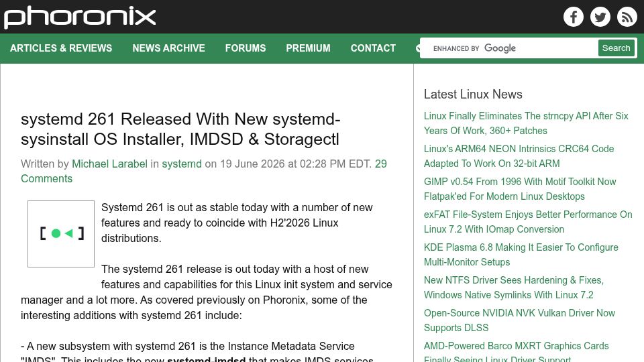Open the 29 Comments link
The image size is (644, 362).
tap(204, 171)
